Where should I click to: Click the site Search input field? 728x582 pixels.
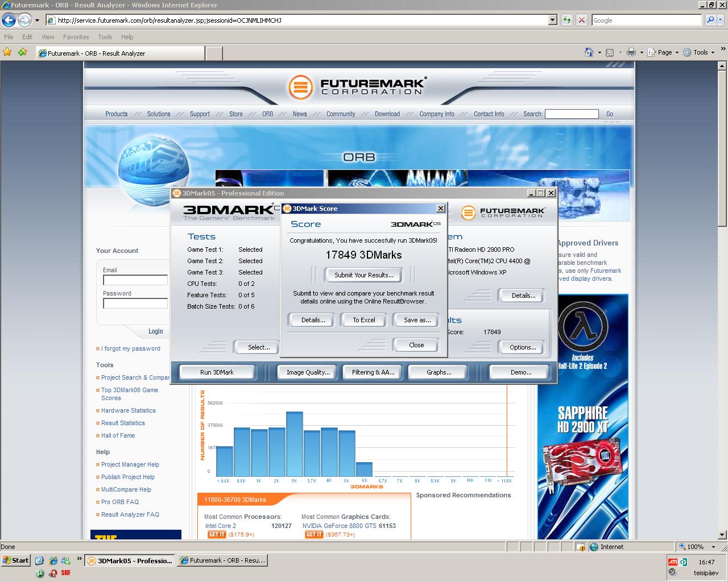[572, 114]
